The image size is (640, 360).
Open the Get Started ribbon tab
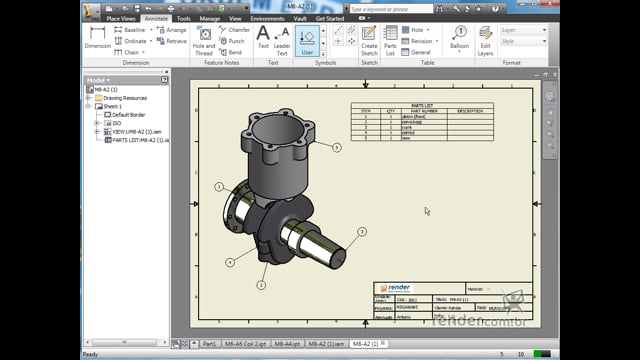tap(330, 18)
